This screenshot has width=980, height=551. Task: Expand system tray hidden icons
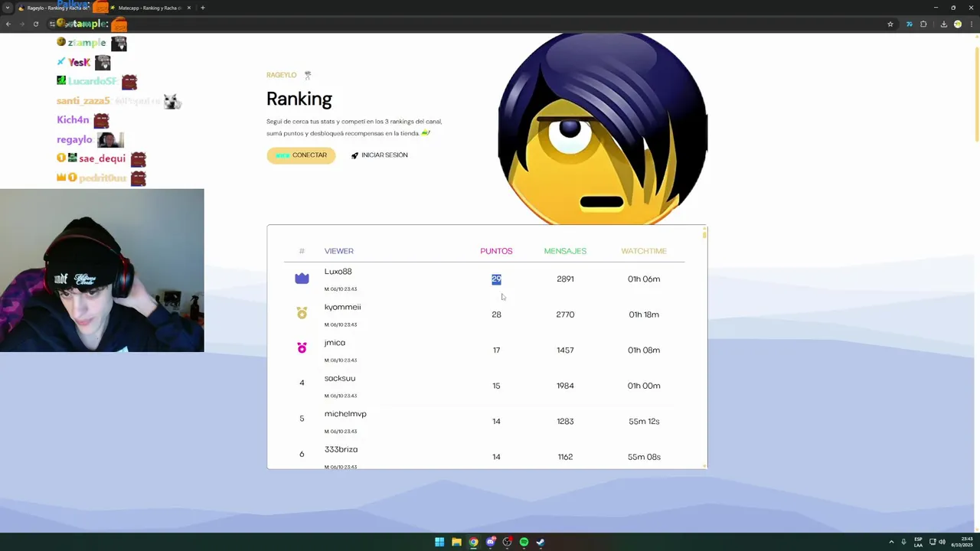click(x=891, y=542)
